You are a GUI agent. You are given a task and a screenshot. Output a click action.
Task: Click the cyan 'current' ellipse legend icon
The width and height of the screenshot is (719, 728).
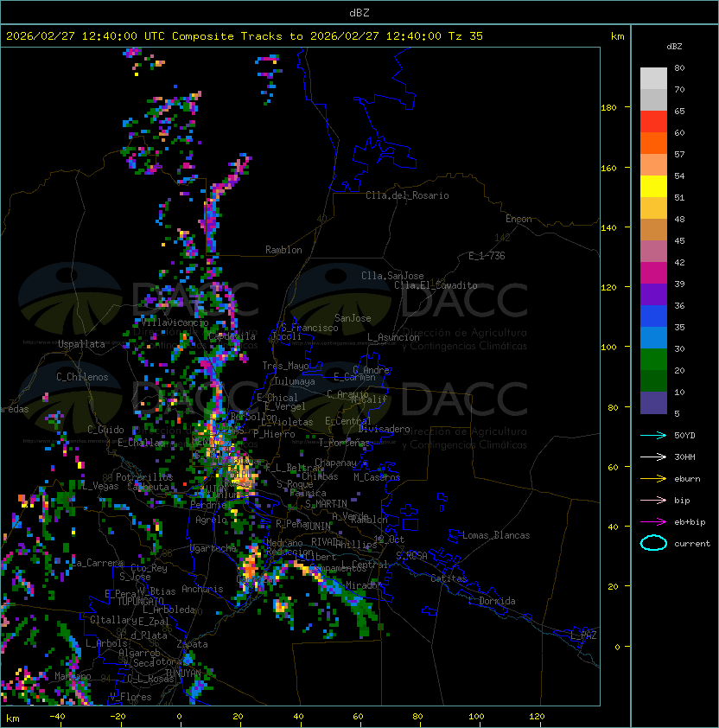tap(653, 543)
